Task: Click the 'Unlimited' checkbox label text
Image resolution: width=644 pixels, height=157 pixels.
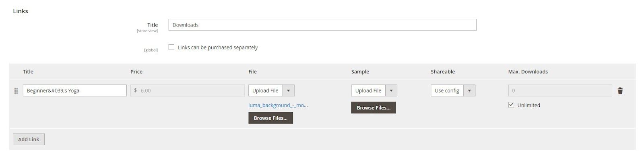Action: point(528,105)
